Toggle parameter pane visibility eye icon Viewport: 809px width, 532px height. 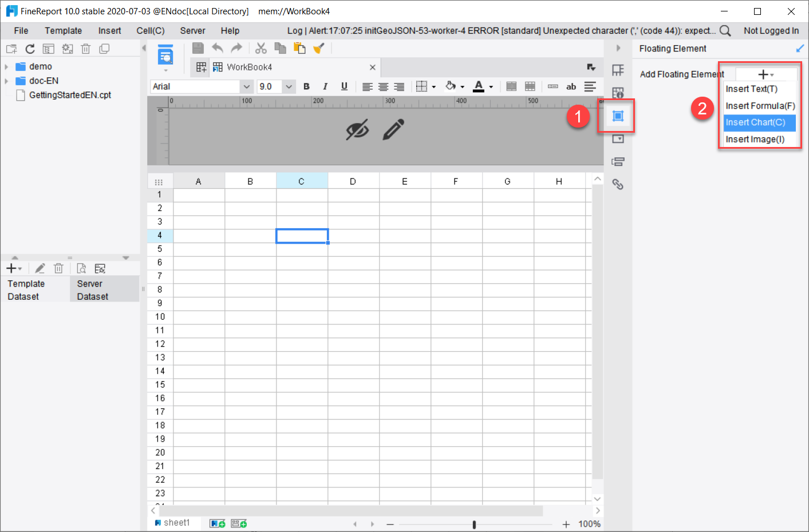[x=357, y=130]
